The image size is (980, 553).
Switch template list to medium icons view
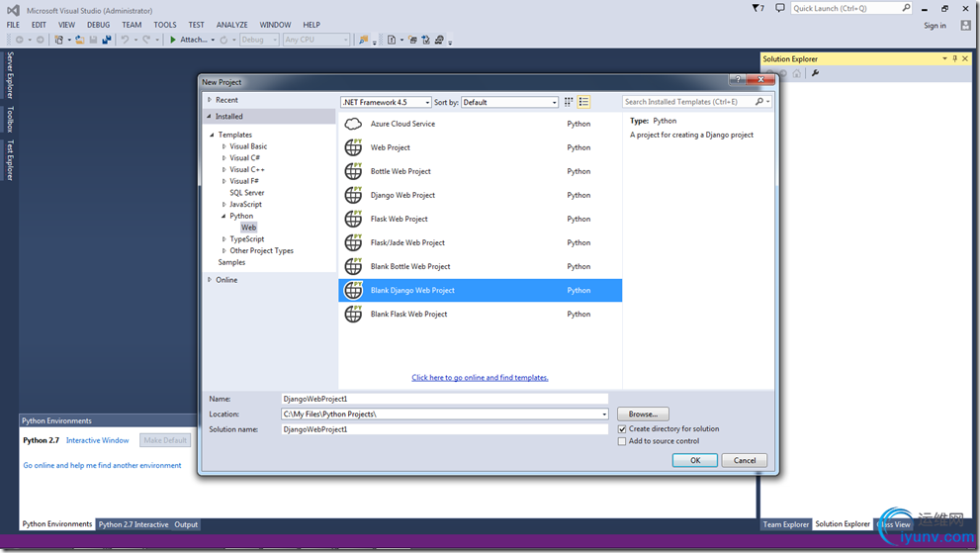pos(583,102)
